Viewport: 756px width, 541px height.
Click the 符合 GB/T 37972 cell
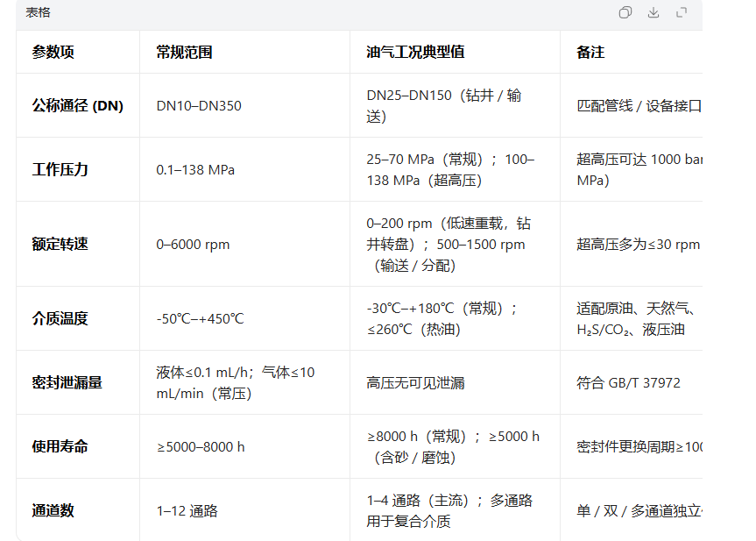[628, 383]
